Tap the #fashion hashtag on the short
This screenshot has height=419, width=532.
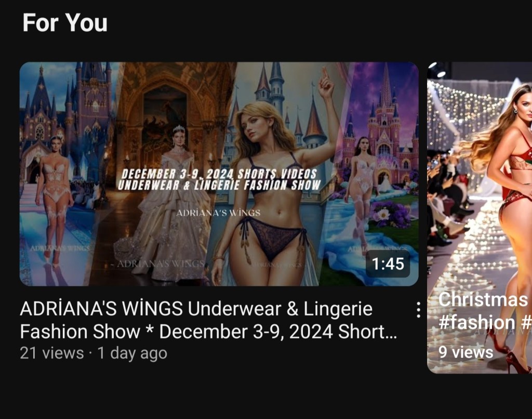click(x=477, y=322)
